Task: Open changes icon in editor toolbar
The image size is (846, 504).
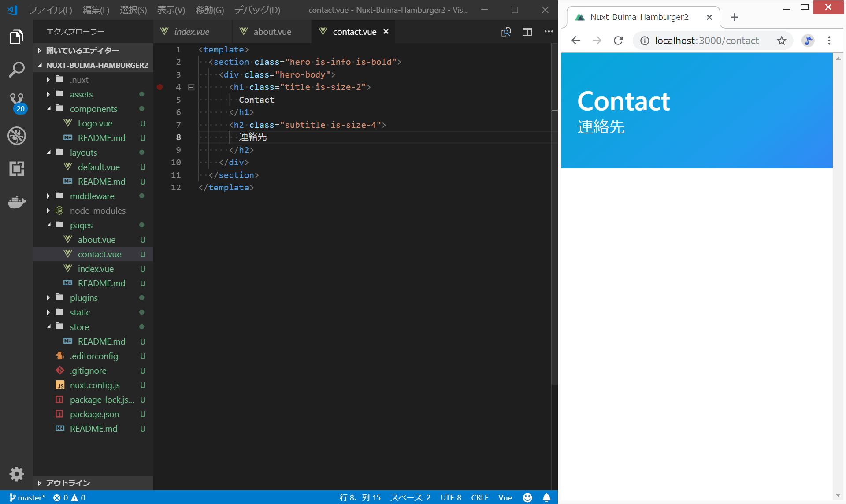Action: coord(506,32)
